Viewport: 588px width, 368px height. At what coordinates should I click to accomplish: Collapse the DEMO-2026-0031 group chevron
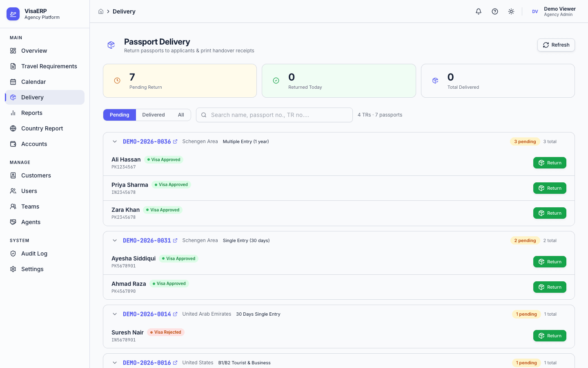(x=115, y=240)
